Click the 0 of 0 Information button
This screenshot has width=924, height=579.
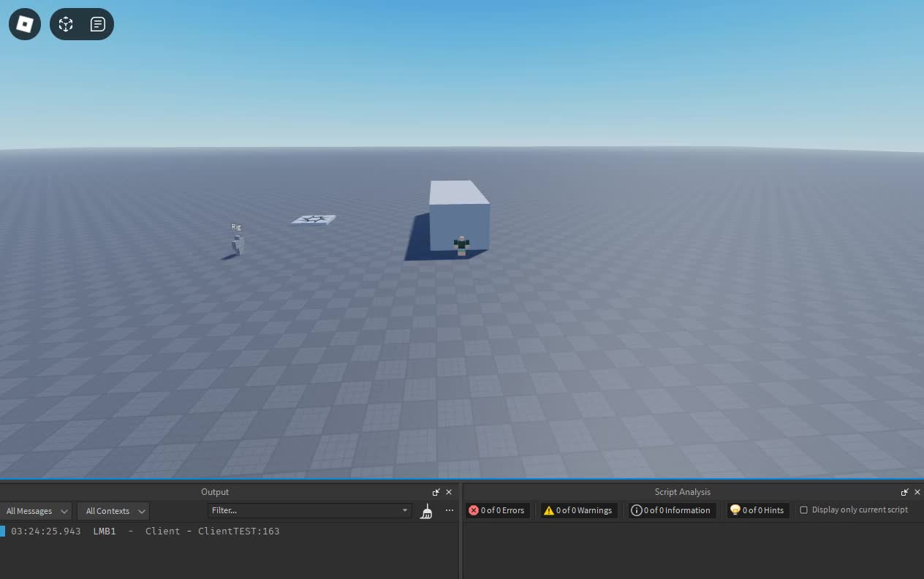coord(671,510)
